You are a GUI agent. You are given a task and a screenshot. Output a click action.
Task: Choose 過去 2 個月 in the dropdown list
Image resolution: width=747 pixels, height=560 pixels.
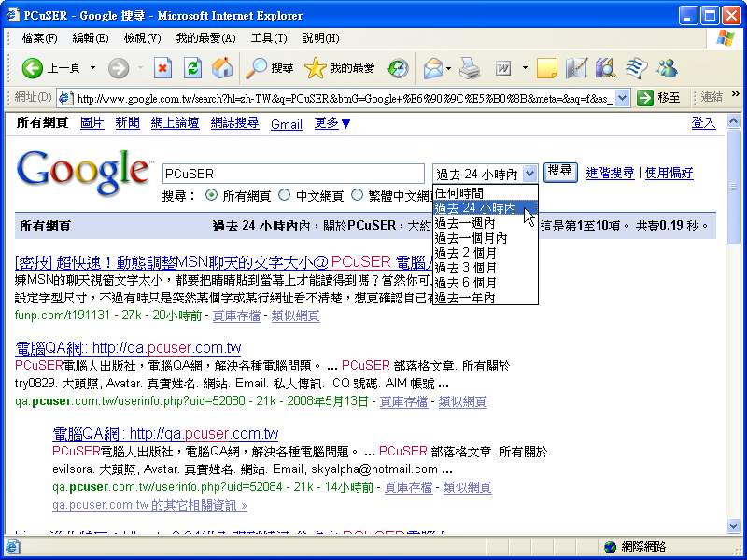[x=486, y=253]
